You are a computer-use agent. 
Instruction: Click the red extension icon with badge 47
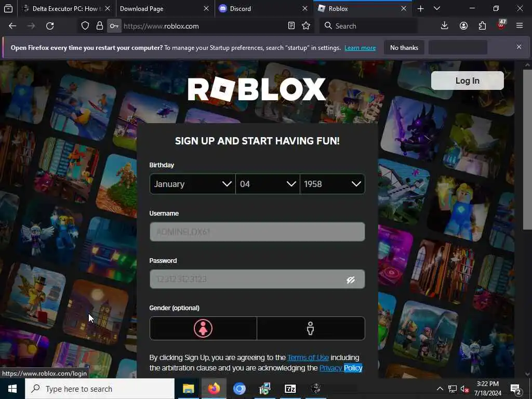point(501,25)
